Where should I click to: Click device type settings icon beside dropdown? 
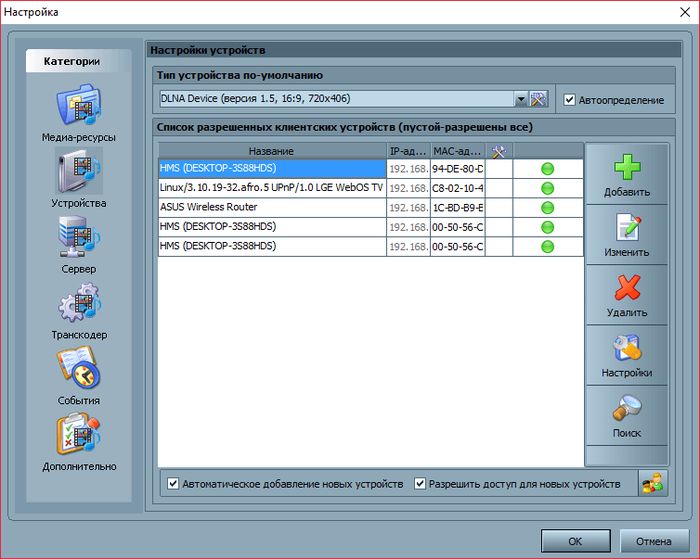tap(539, 99)
